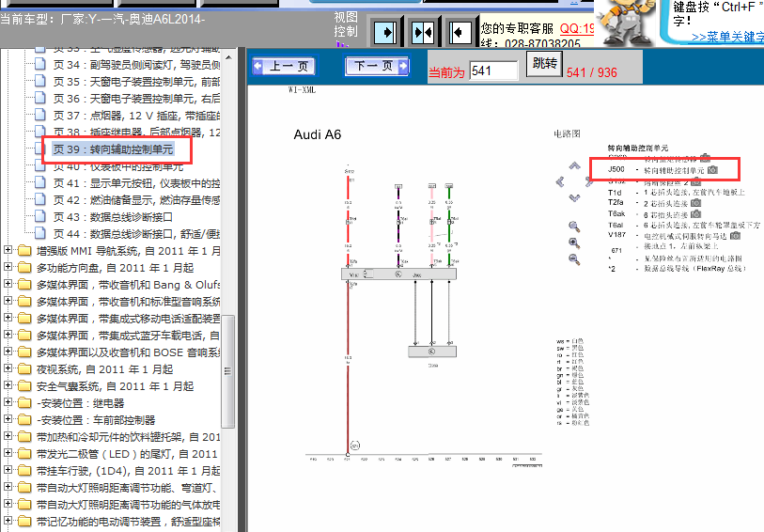Click the tree panel vertical scrollbar thumb

pos(227,371)
